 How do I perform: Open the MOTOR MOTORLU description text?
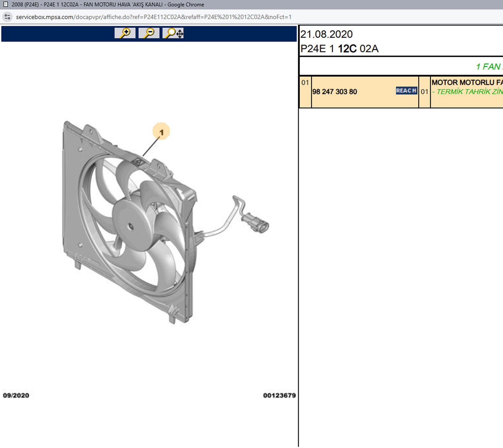click(x=467, y=83)
